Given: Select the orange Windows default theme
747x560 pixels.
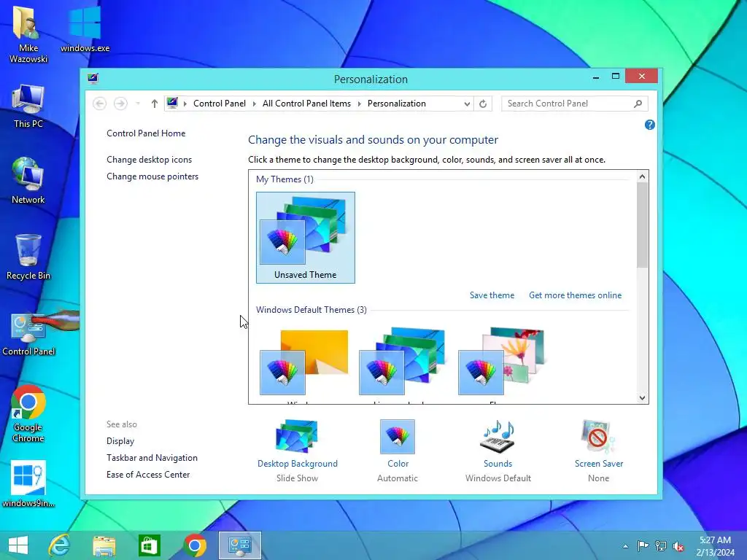Looking at the screenshot, I should 306,363.
